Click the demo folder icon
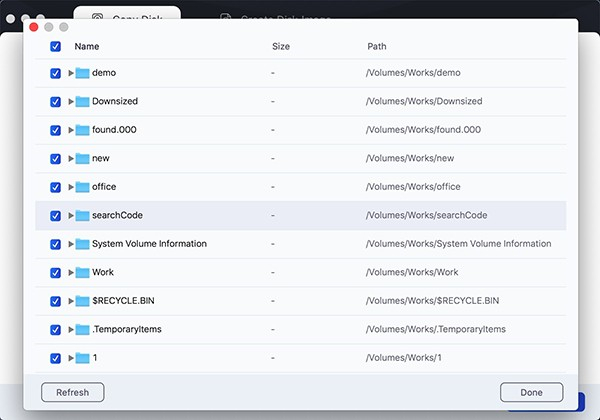This screenshot has height=420, width=600. point(83,73)
